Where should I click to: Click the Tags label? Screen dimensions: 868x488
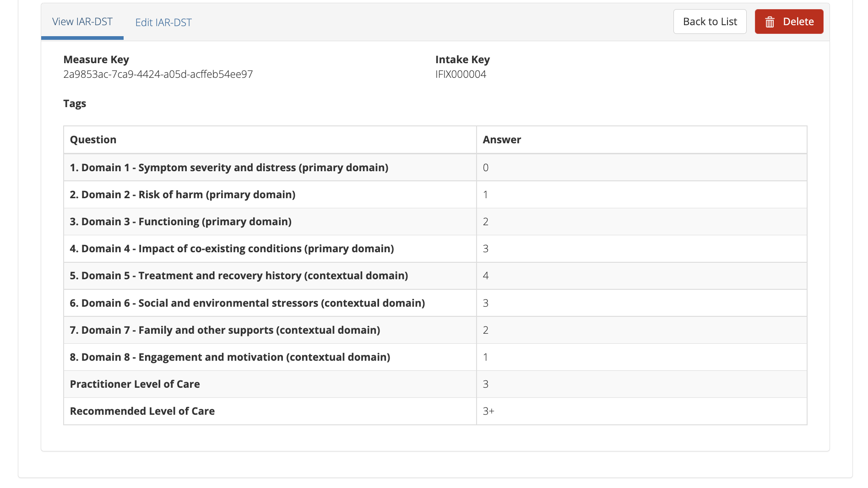tap(75, 103)
